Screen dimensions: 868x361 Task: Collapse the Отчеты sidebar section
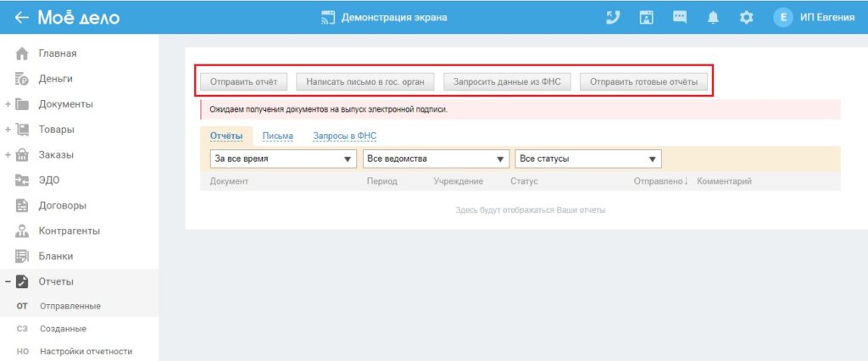pyautogui.click(x=7, y=282)
